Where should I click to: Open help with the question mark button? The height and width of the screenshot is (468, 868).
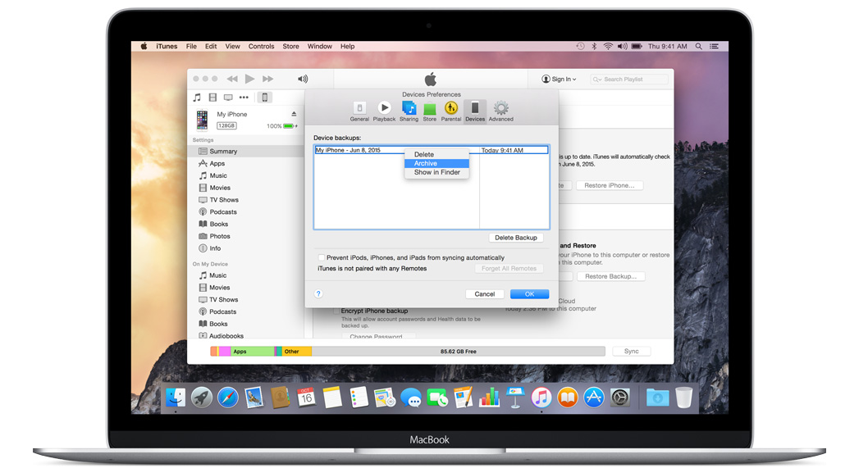(318, 293)
